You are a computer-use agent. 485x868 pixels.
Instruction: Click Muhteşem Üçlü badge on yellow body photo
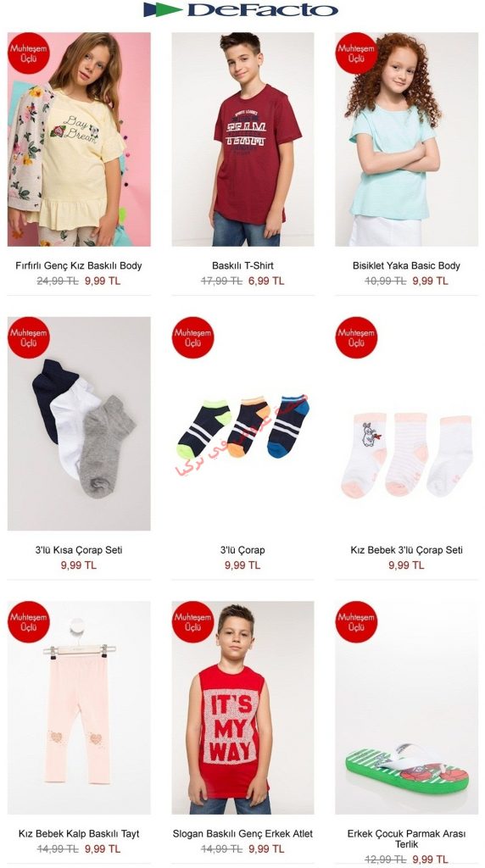29,53
